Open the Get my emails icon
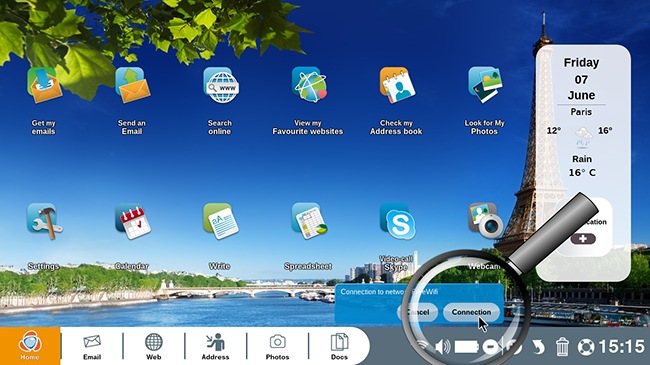Screen dimensions: 650x365 44,85
